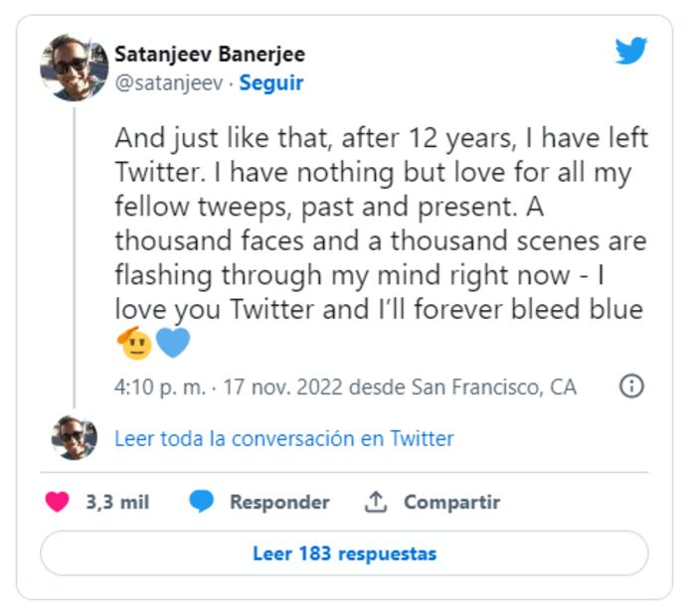Screen dimensions: 689x616
Task: Click the Twitter bird logo
Action: (630, 51)
